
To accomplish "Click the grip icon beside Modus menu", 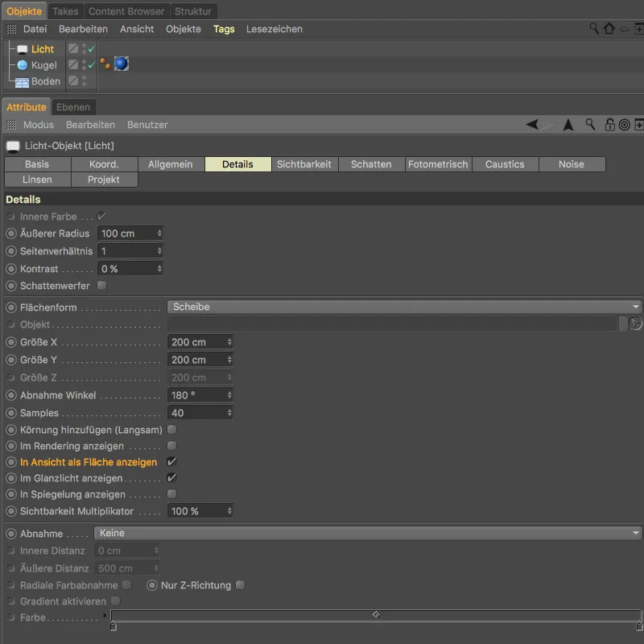I will pos(11,125).
